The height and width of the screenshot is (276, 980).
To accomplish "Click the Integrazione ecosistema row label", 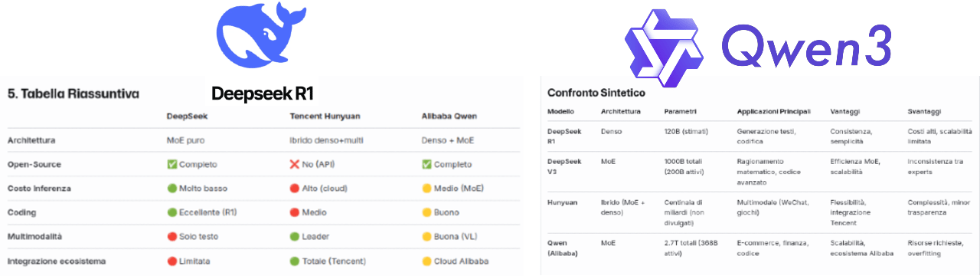I will (56, 261).
